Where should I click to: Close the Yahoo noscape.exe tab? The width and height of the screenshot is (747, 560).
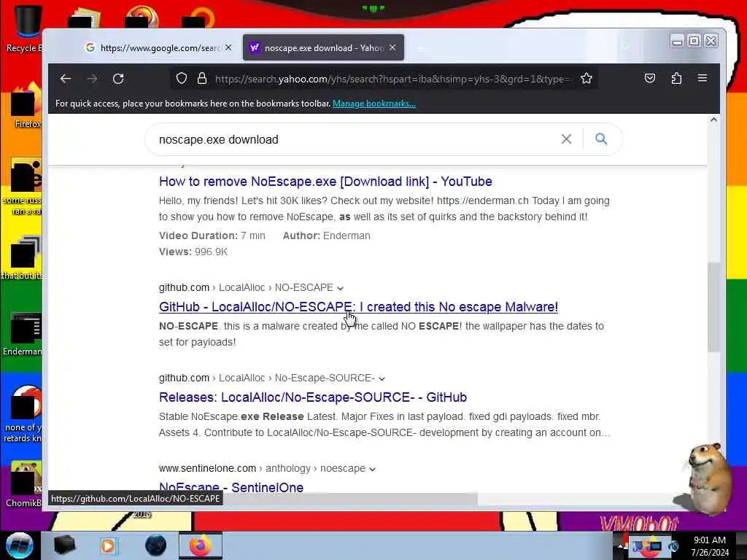pyautogui.click(x=392, y=47)
